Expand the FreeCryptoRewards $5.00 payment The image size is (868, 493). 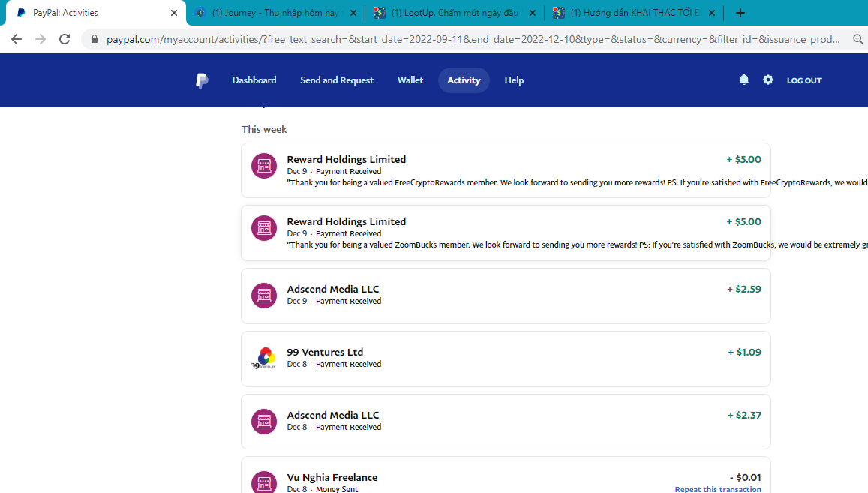505,170
